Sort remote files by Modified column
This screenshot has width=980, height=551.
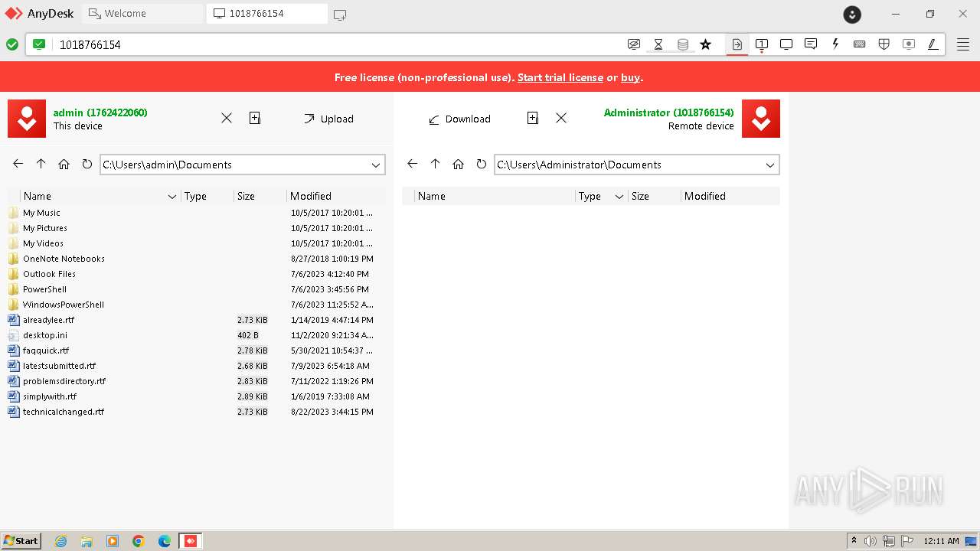[x=705, y=196]
